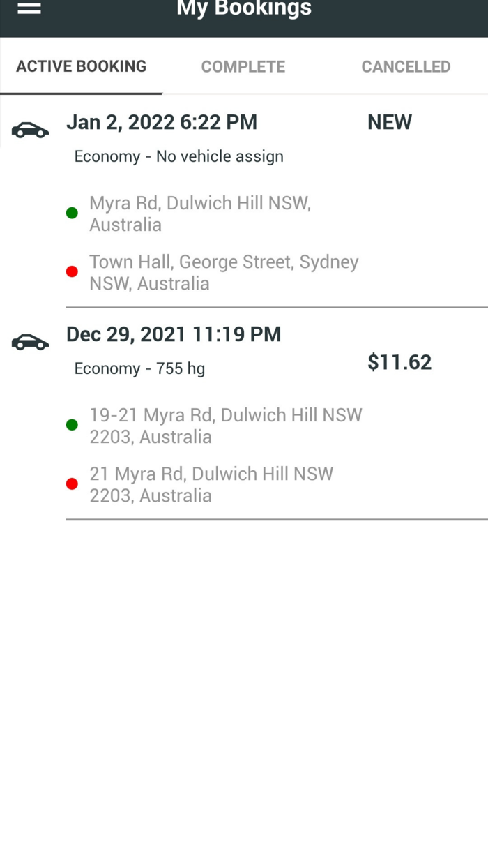Viewport: 488px width, 868px height.
Task: Click the red dropoff dot for the Dec 29 trip
Action: [72, 483]
